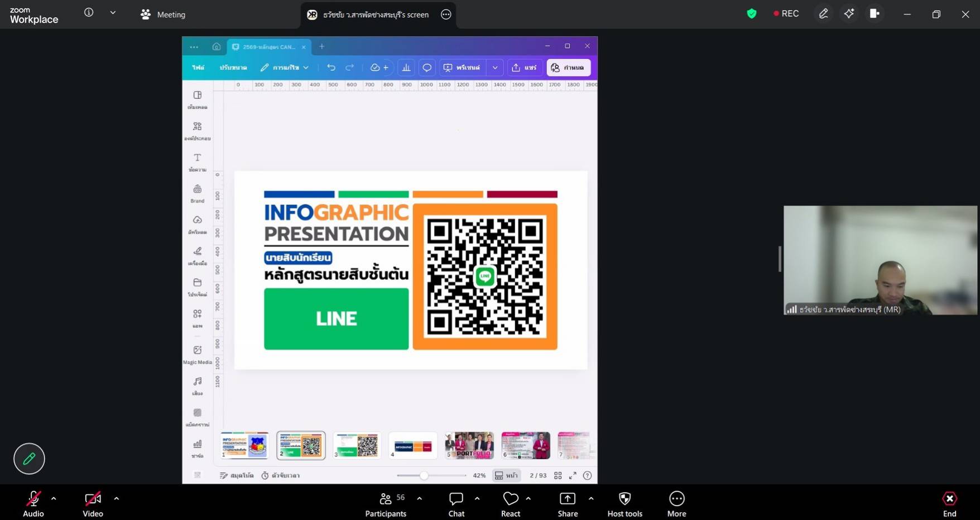Open Magic Media tool in sidebar
This screenshot has width=980, height=520.
point(198,355)
